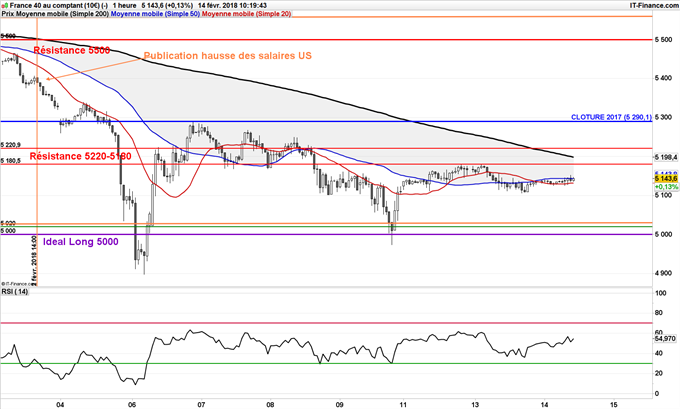Click the yellow 5 143,6 current price tag
Image resolution: width=680 pixels, height=409 pixels.
666,179
